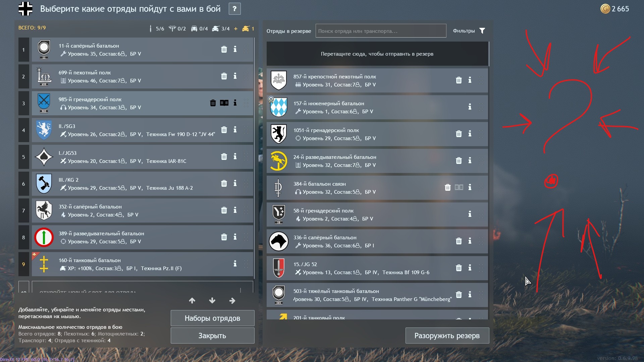Move selected squad down with the arrow

tap(212, 301)
